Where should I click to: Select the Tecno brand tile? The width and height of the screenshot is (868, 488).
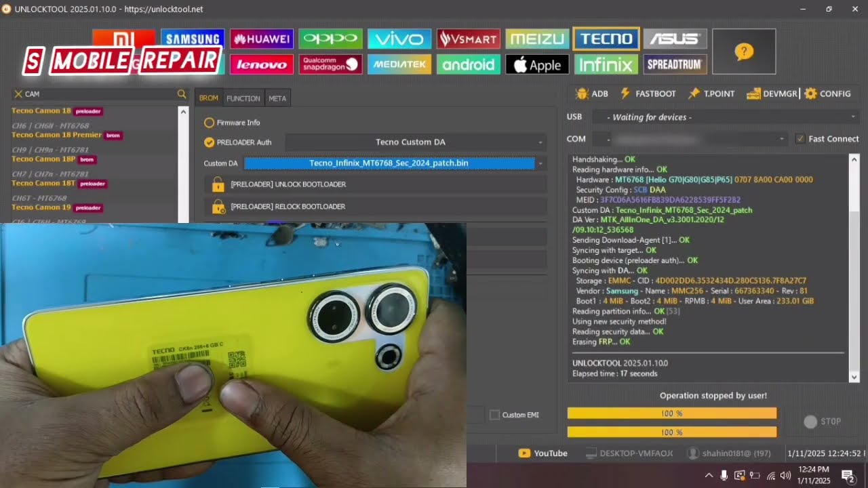tap(606, 39)
